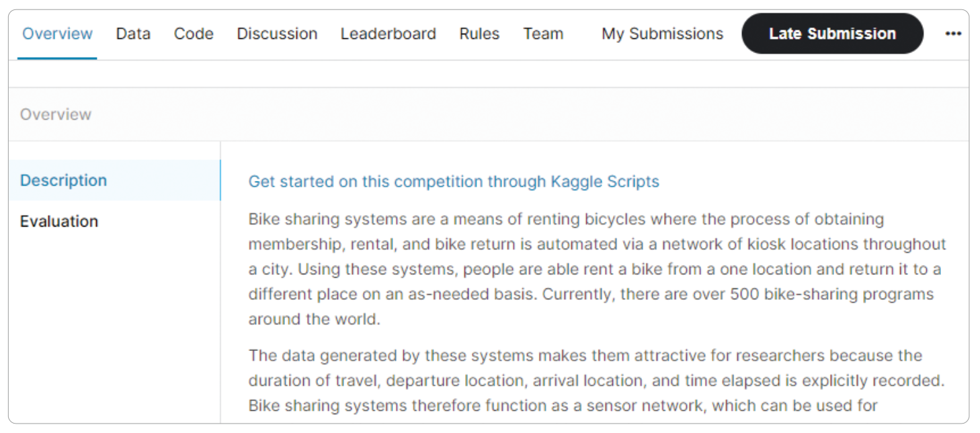Open the Kaggle Scripts get started link
The width and height of the screenshot is (980, 433).
click(454, 182)
